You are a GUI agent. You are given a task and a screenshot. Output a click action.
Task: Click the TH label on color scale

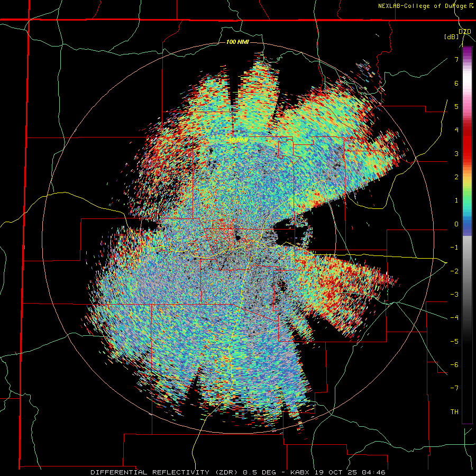[x=454, y=411]
